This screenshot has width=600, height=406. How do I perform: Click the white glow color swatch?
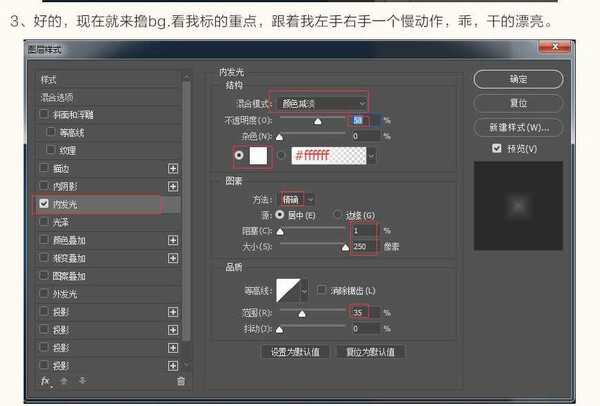point(262,155)
